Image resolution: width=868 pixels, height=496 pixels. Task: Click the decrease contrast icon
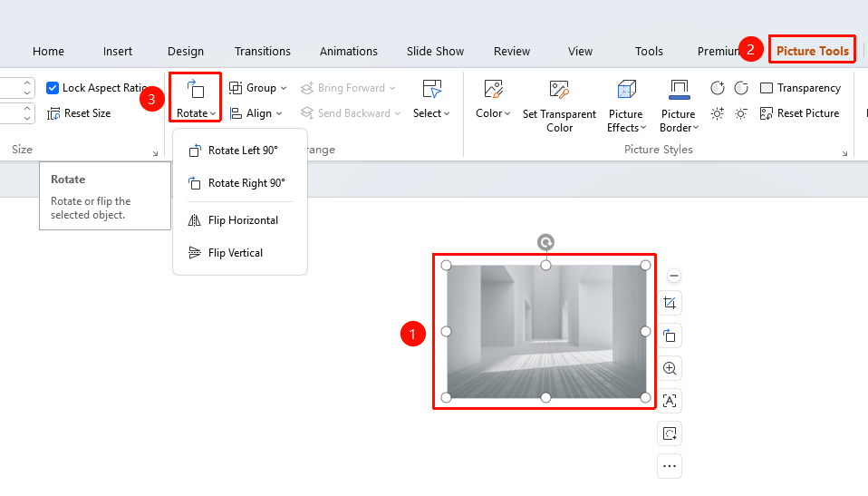741,88
